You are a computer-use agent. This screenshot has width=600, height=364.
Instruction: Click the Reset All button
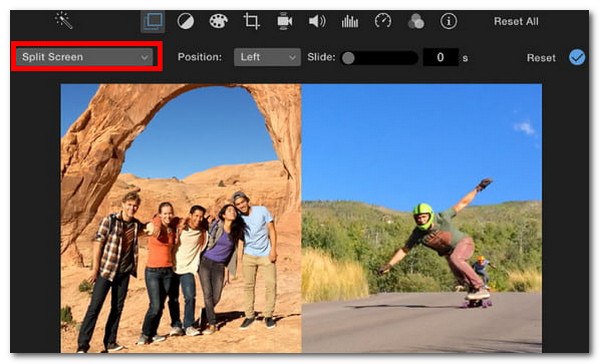516,21
